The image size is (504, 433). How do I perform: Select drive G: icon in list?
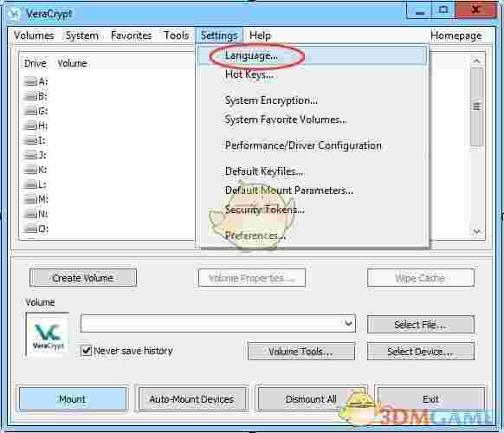click(30, 111)
